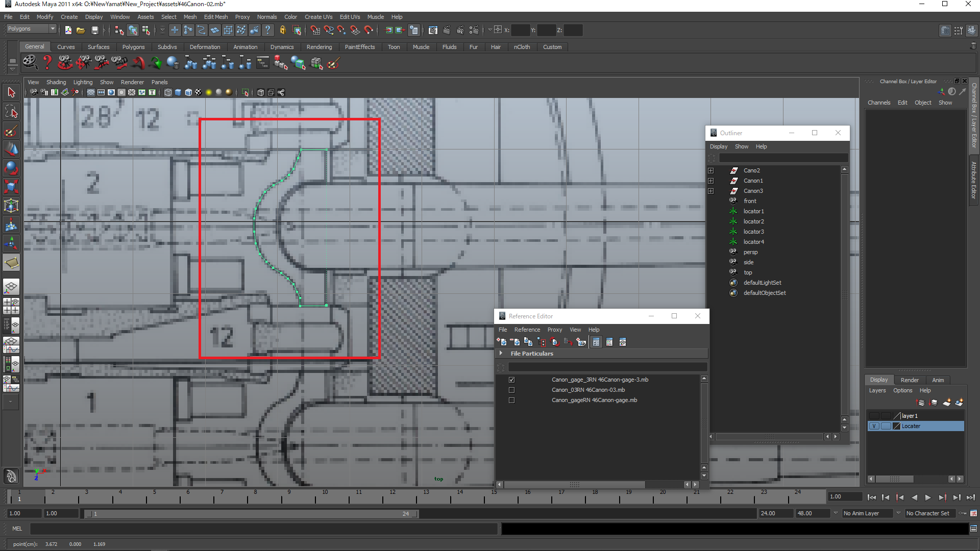The image size is (980, 551).
Task: Uncheck the Canon_gage_3RN reference checkbox
Action: [511, 380]
